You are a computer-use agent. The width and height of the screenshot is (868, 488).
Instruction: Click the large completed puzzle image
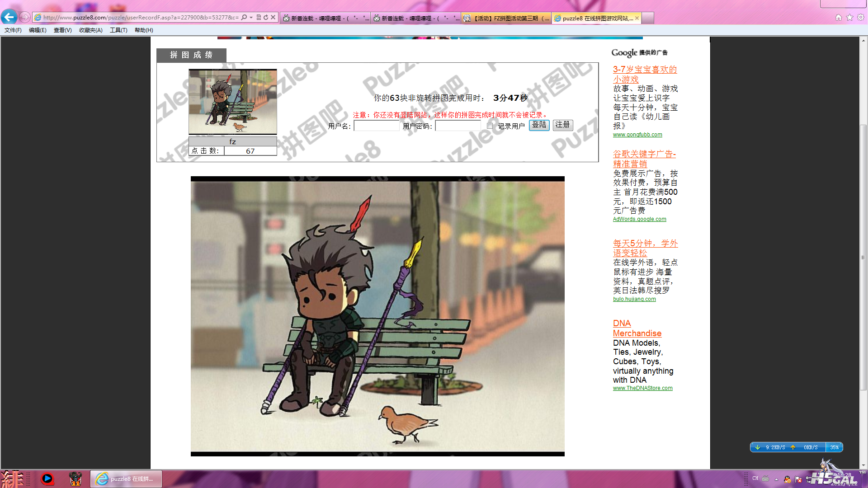coord(377,316)
